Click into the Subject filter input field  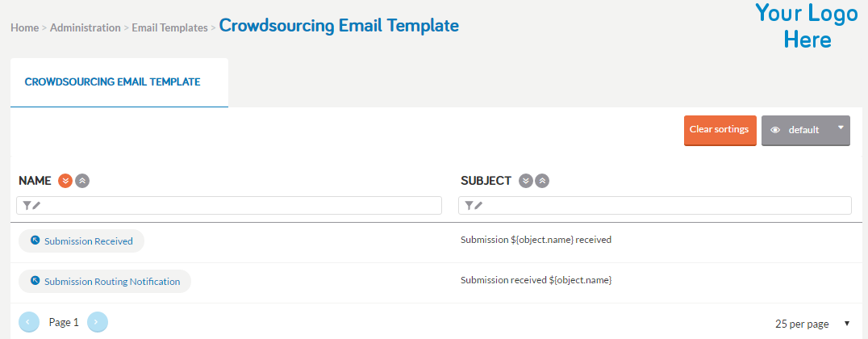(x=655, y=206)
